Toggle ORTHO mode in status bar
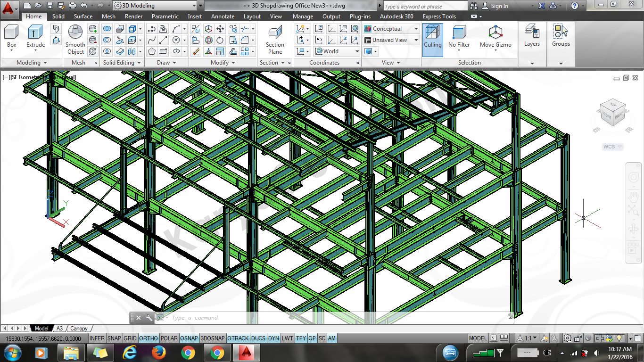This screenshot has height=362, width=644. [149, 338]
